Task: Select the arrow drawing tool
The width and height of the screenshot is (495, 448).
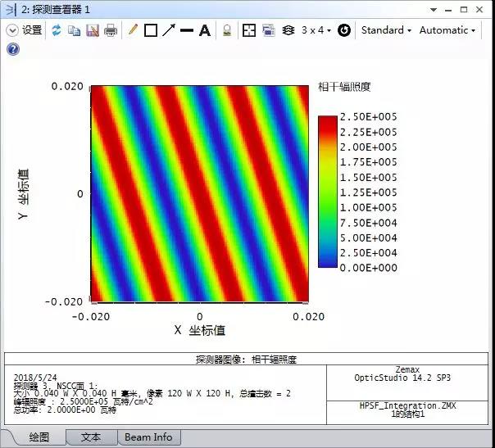Action: point(169,30)
